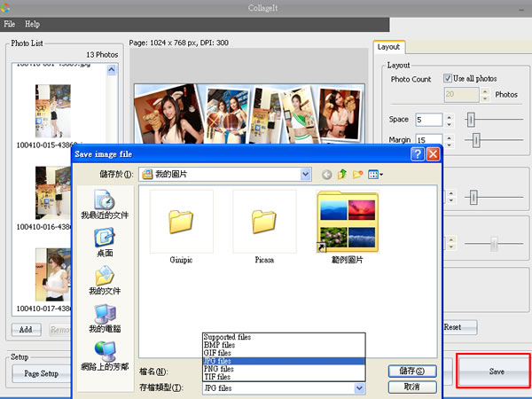The height and width of the screenshot is (399, 532).
Task: Go to My Computer location
Action: 105,318
